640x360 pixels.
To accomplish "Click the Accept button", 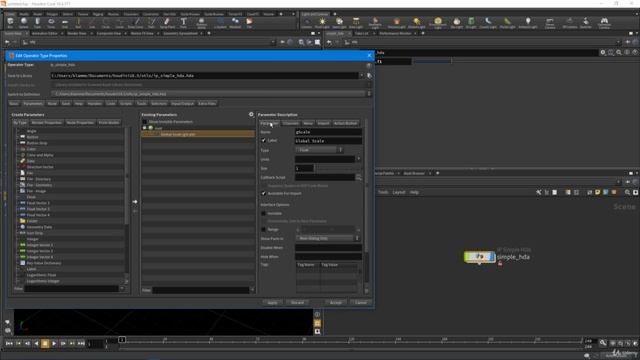I will pyautogui.click(x=336, y=303).
